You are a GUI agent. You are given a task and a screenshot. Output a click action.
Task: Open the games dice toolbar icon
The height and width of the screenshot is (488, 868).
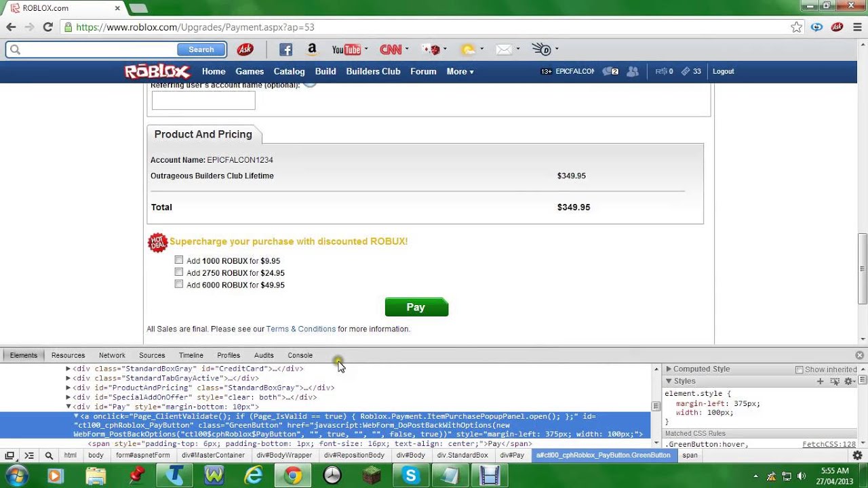430,49
